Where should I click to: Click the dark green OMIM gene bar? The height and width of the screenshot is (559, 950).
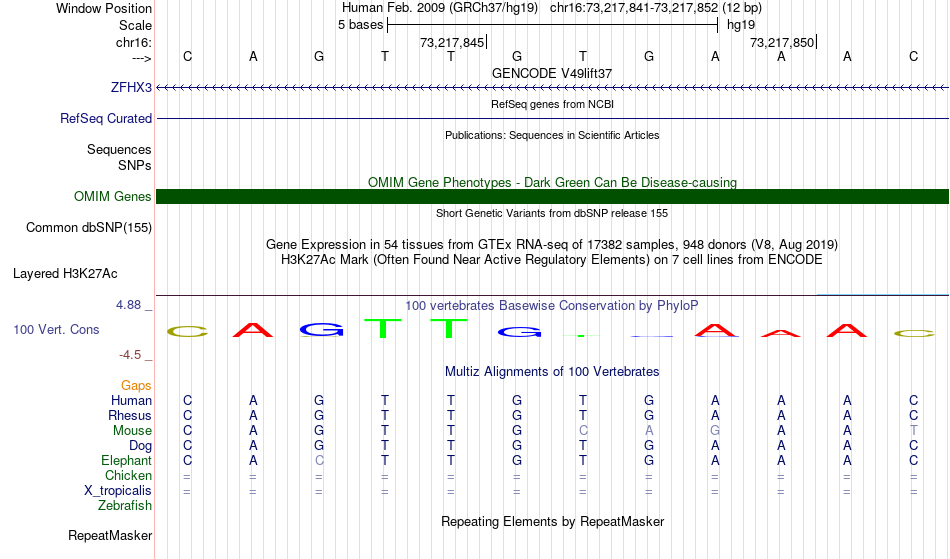tap(552, 196)
